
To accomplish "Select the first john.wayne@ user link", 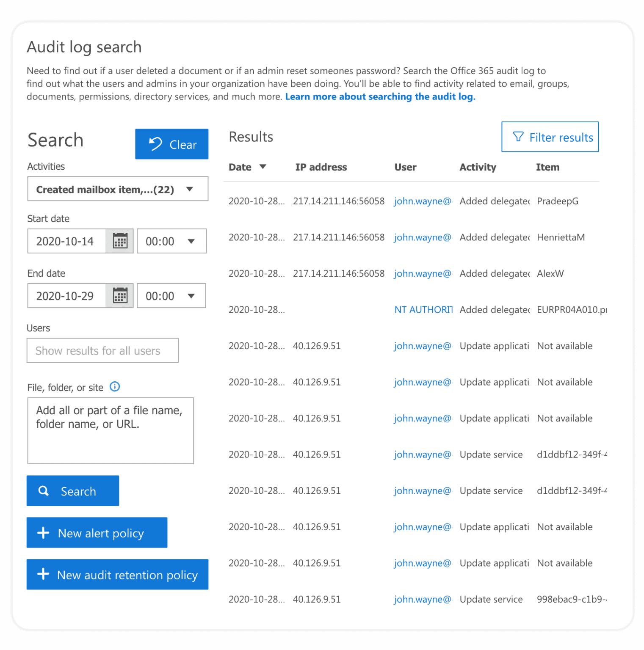I will point(422,201).
